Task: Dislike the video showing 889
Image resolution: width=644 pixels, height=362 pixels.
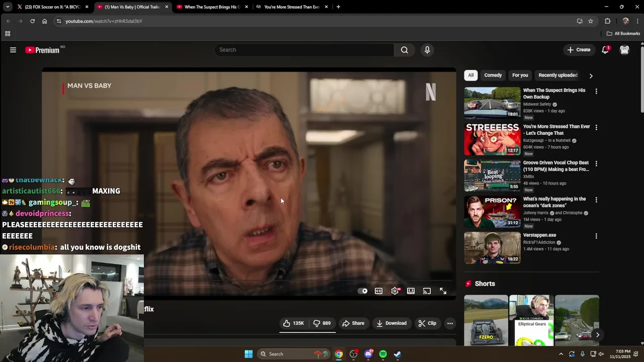Action: (x=322, y=323)
